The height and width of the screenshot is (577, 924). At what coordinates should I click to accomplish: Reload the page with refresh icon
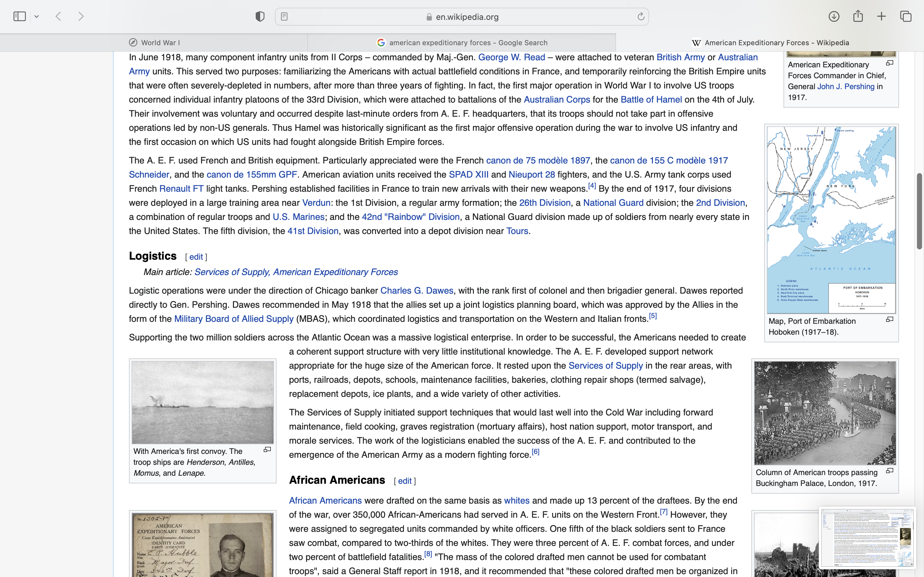point(641,16)
